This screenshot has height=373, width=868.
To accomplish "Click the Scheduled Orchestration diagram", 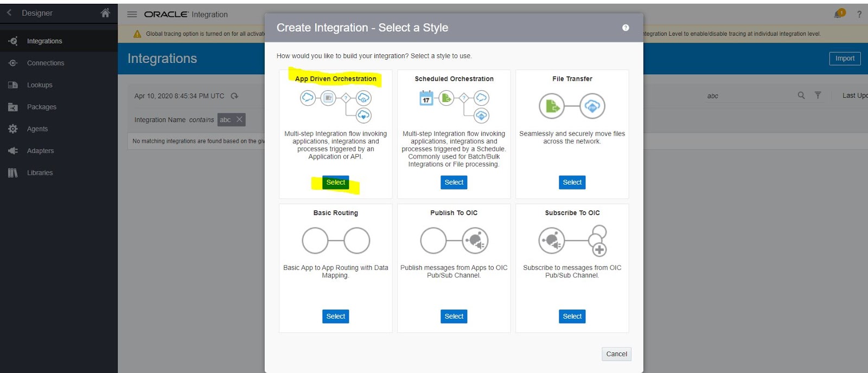I will click(x=454, y=105).
